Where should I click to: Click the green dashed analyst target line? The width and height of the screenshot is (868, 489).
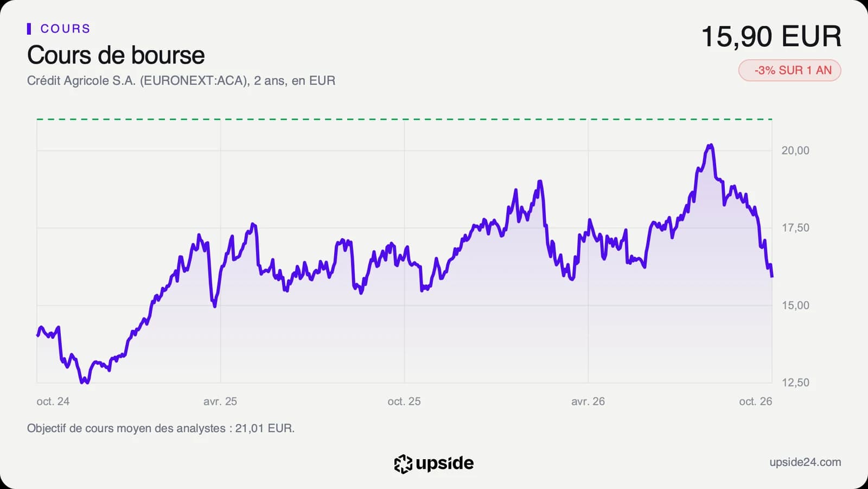coord(404,119)
